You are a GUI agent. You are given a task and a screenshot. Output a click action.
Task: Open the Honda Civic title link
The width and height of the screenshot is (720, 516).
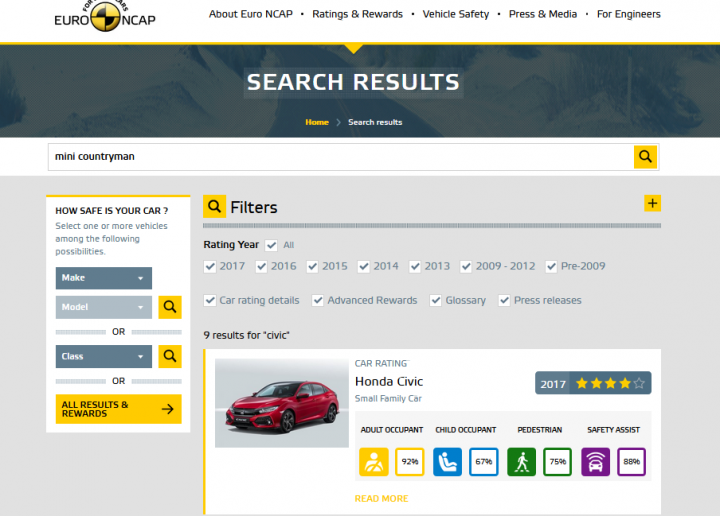pyautogui.click(x=389, y=381)
